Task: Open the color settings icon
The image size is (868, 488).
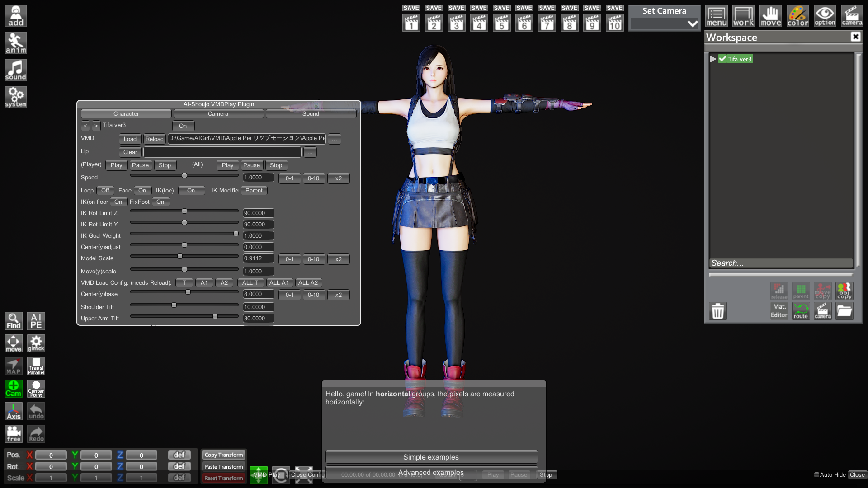Action: (x=797, y=16)
